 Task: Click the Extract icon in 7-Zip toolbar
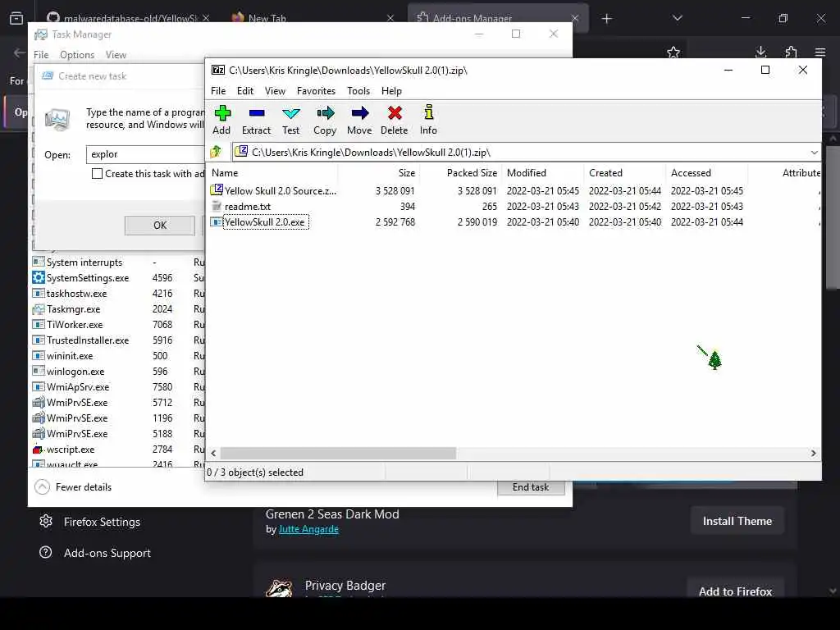pos(257,113)
